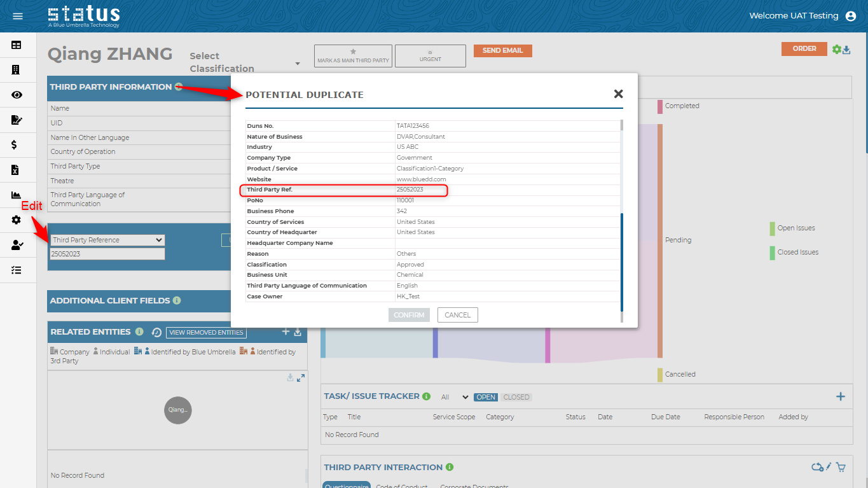The width and height of the screenshot is (868, 488).
Task: Click the Cancel button in duplicate dialog
Action: click(457, 315)
